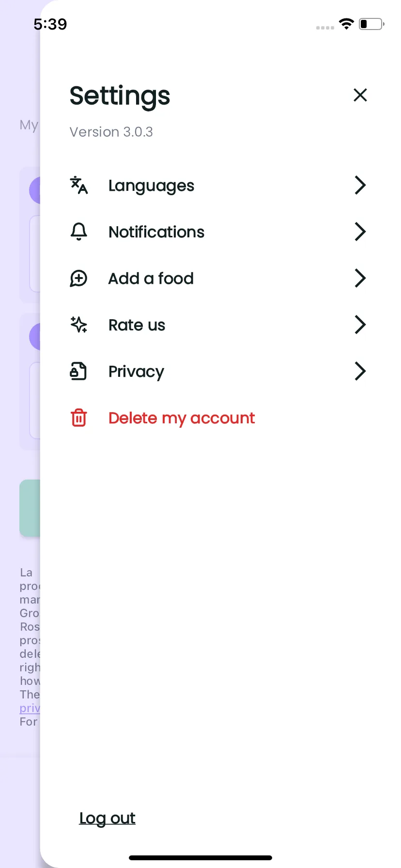This screenshot has height=868, width=401.
Task: Tap the bell icon for Notifications
Action: [x=79, y=232]
